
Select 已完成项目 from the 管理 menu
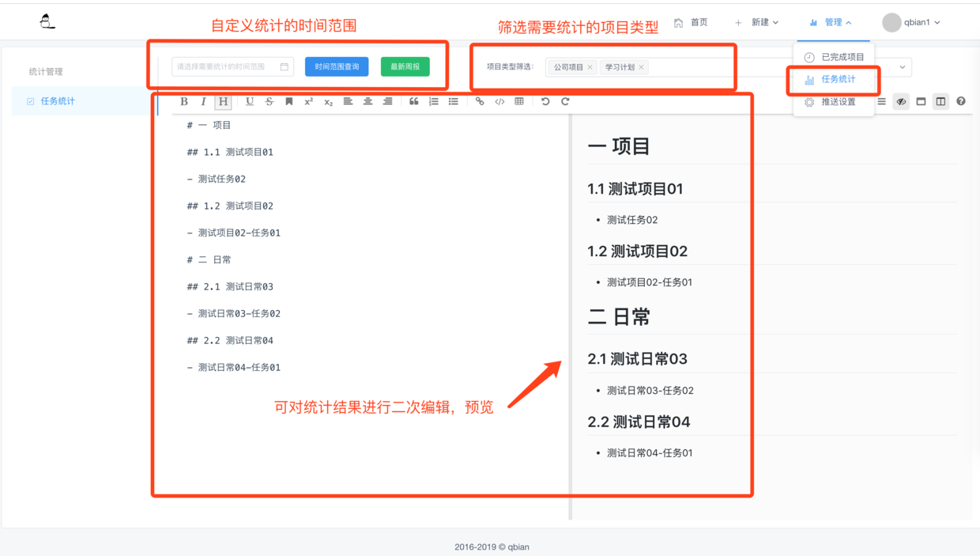click(x=835, y=57)
